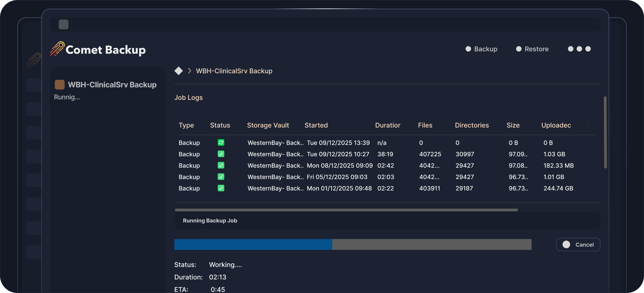The width and height of the screenshot is (644, 293).
Task: Sort by the Type column header
Action: 186,125
